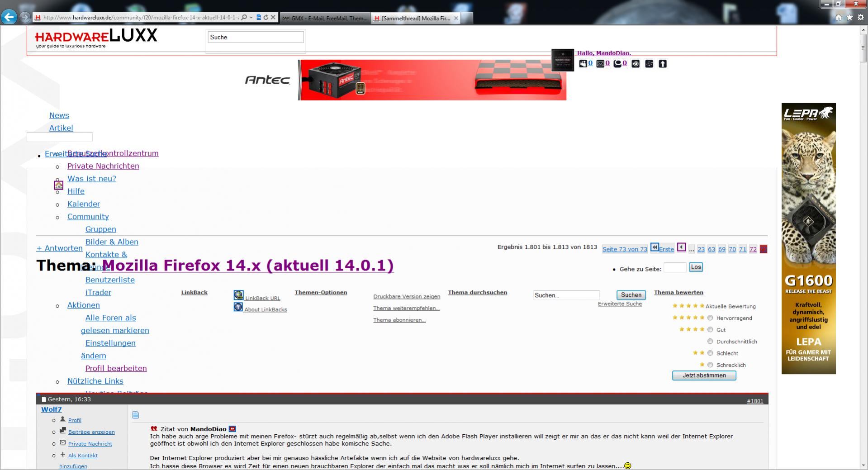Open Profil bearbeiten menu link
The image size is (868, 470).
116,369
